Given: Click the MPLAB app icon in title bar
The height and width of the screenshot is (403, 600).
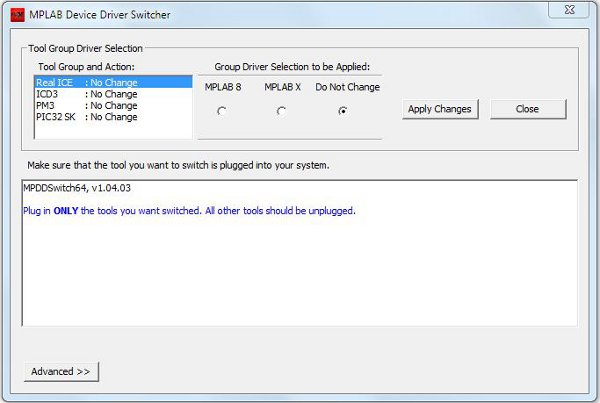Looking at the screenshot, I should [18, 15].
